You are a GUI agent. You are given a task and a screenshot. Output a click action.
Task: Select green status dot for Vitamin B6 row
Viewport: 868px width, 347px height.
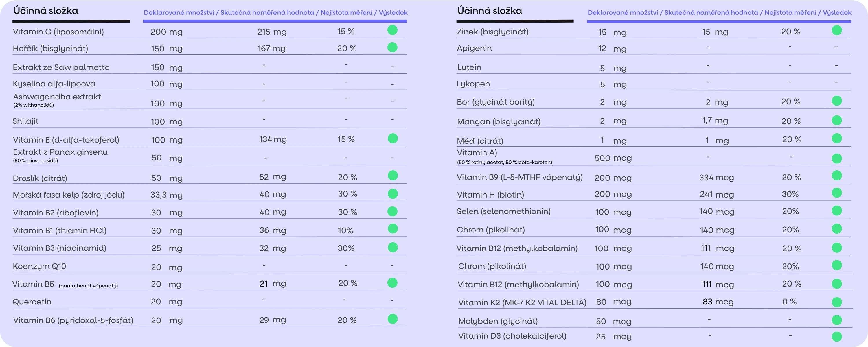coord(393,319)
